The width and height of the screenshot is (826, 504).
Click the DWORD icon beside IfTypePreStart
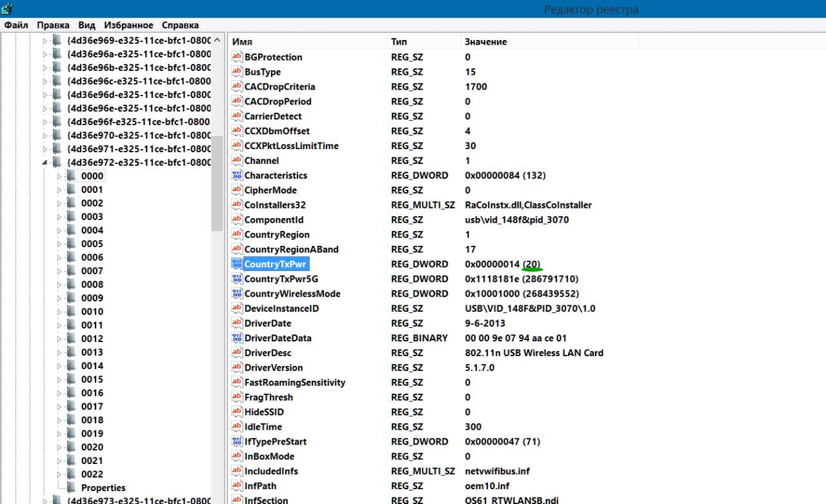pyautogui.click(x=237, y=442)
